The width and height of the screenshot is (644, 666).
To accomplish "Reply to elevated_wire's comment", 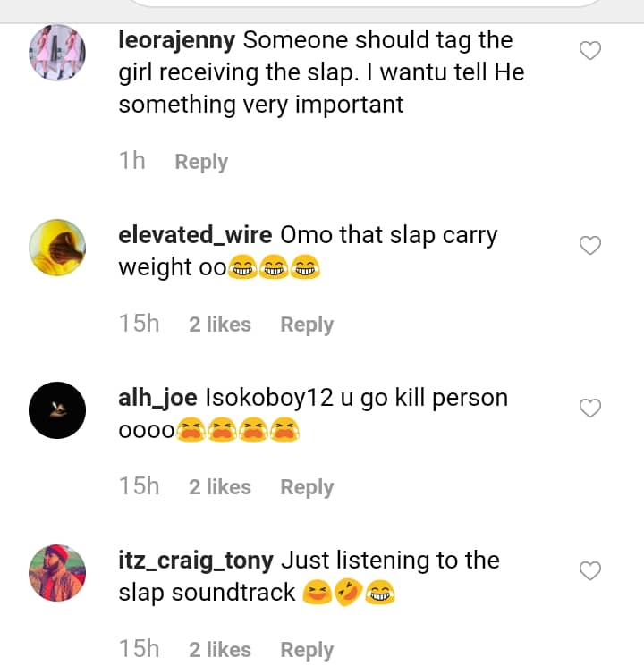I will point(307,325).
